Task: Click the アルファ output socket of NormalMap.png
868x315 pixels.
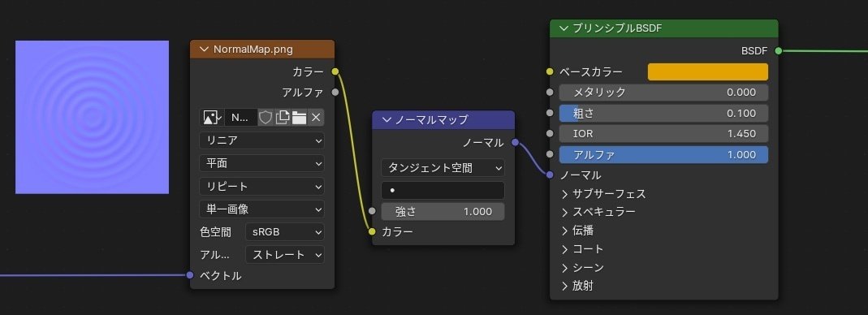Action: (x=335, y=92)
